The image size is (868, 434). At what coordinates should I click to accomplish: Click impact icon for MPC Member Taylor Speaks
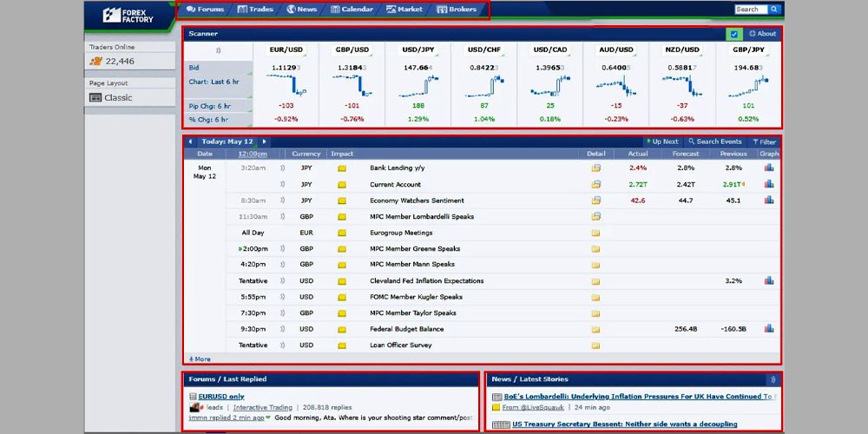342,313
